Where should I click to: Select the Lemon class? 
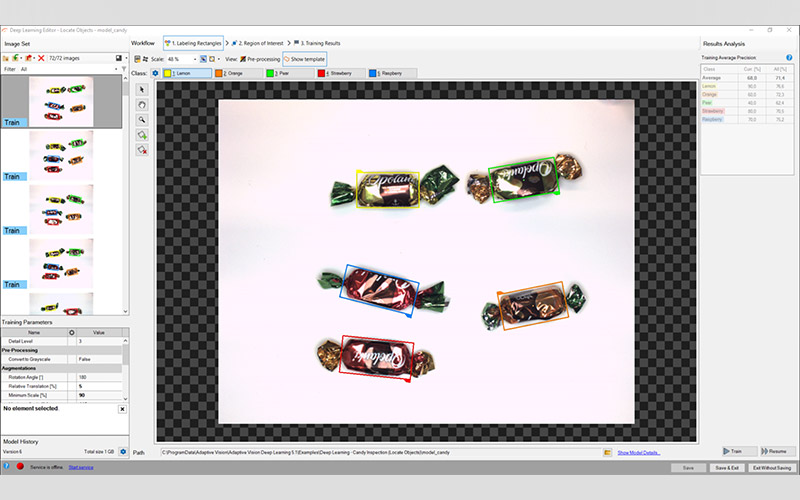point(187,73)
